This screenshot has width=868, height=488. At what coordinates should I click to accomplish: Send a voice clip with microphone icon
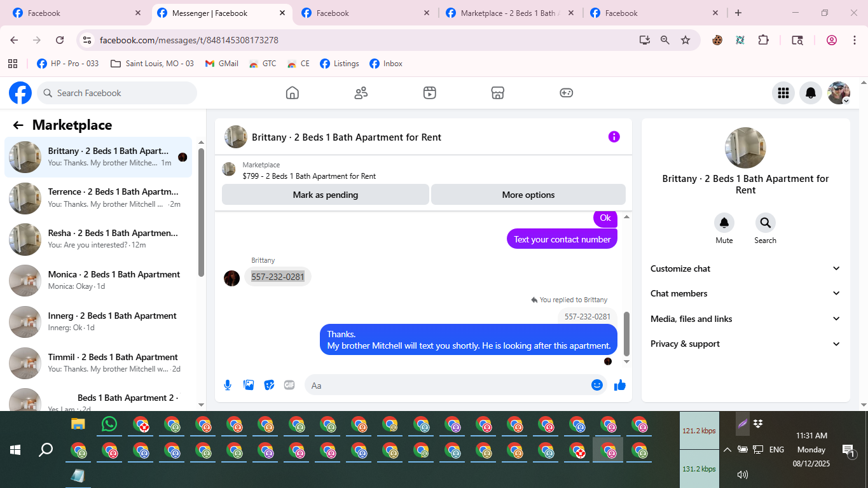pos(228,385)
